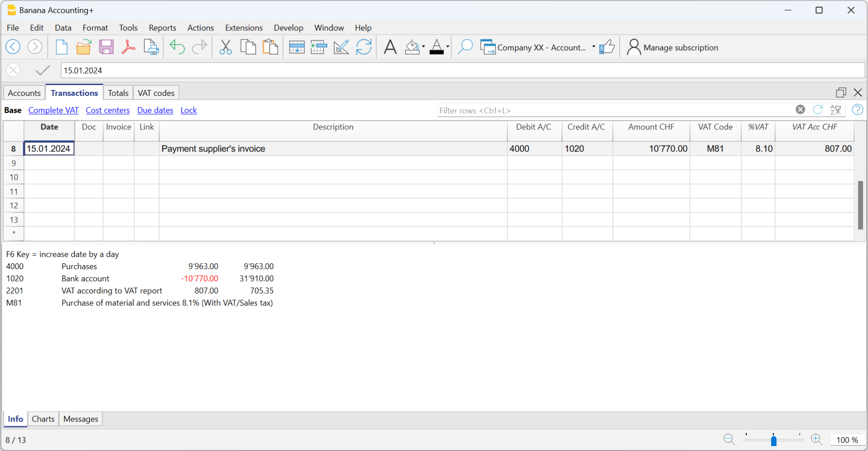Select the Complete VAT view

[x=53, y=110]
